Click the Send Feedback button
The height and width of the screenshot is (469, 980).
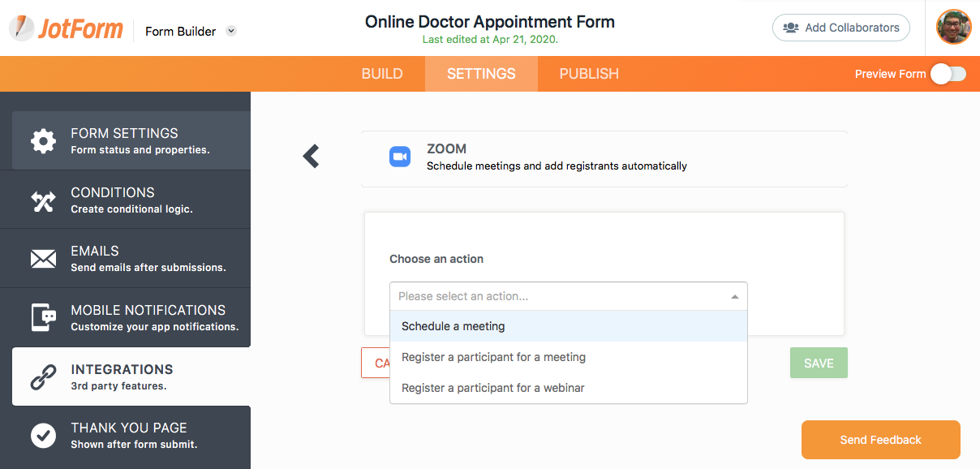(x=880, y=440)
